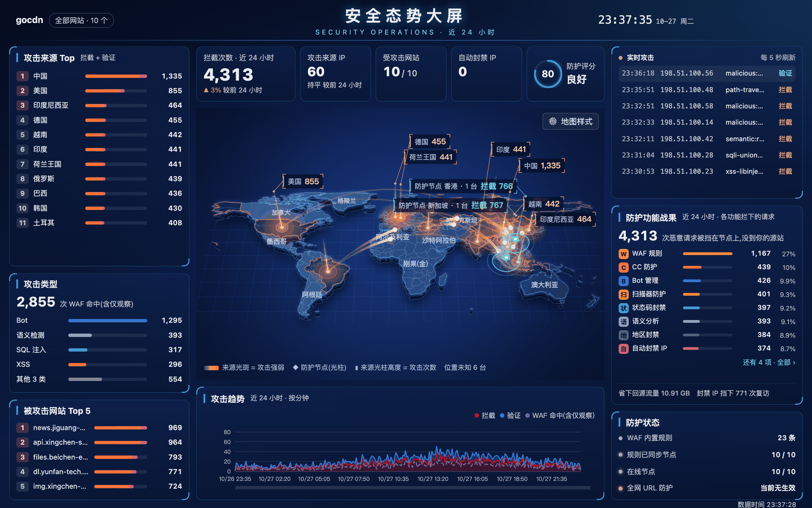Open the 全部网站 · 10 个 site selector
Viewport: 812px width, 508px height.
(81, 20)
